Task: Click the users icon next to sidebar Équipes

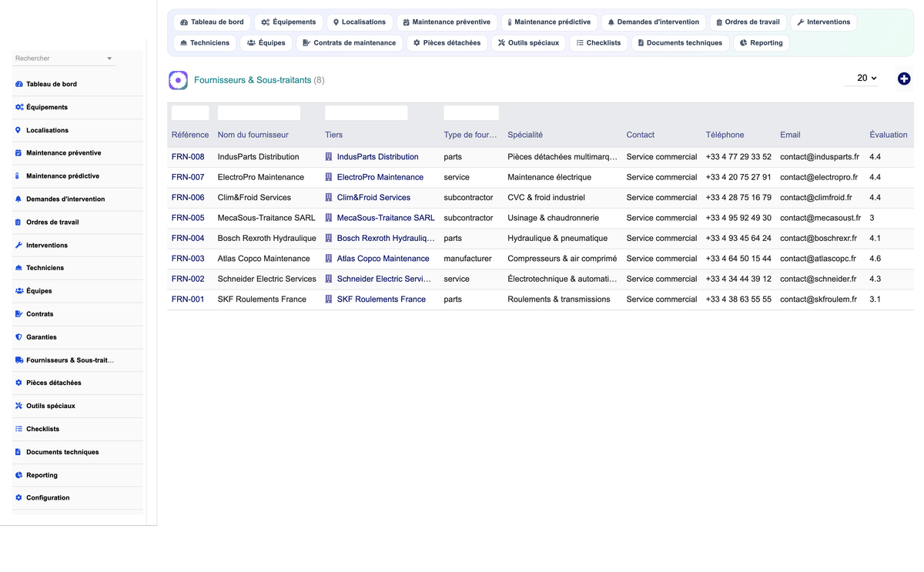Action: (19, 291)
